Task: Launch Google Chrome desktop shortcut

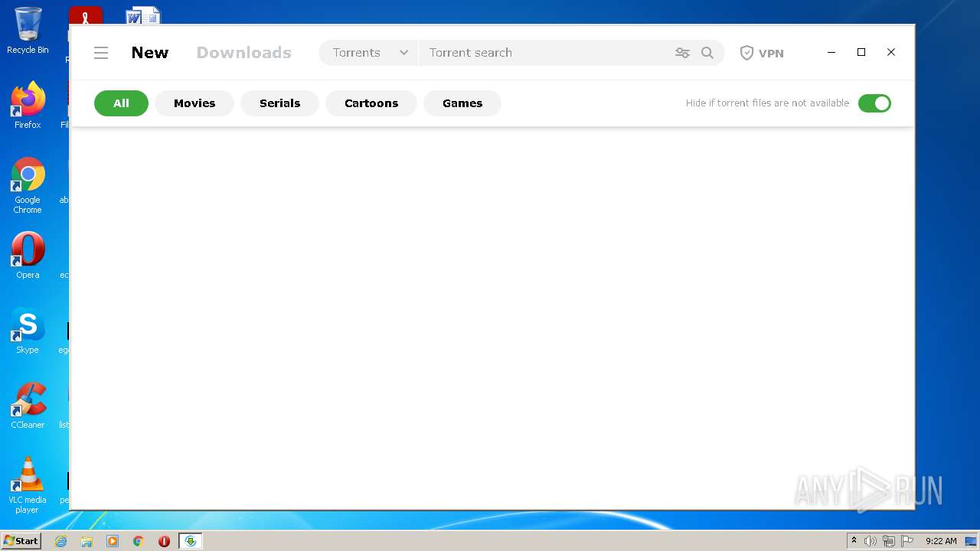Action: [28, 185]
